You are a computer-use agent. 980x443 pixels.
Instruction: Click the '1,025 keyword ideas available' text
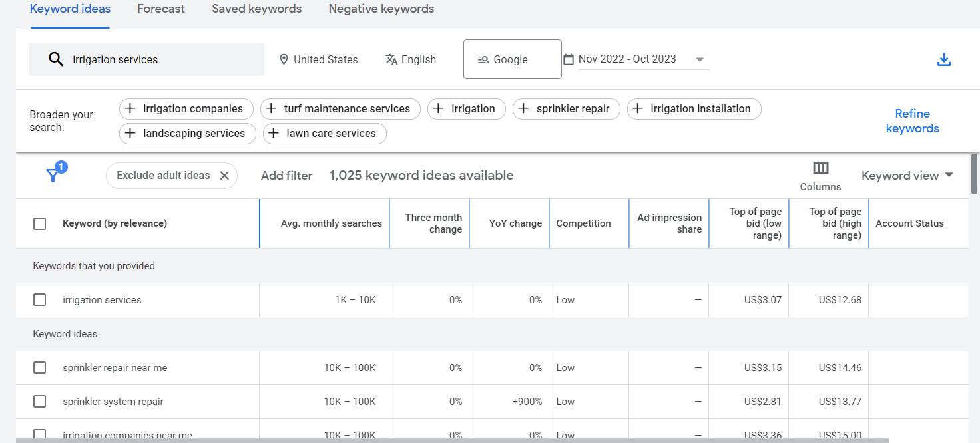(x=421, y=176)
